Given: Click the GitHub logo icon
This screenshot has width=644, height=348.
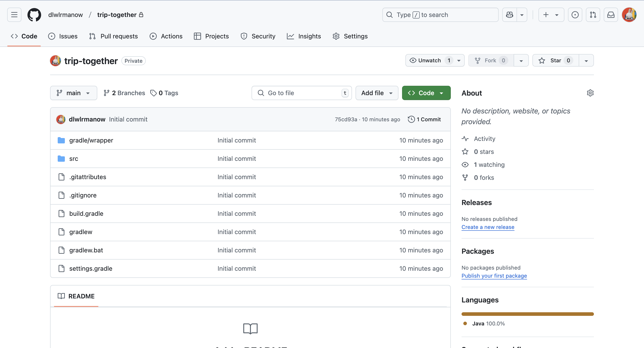Looking at the screenshot, I should (34, 15).
